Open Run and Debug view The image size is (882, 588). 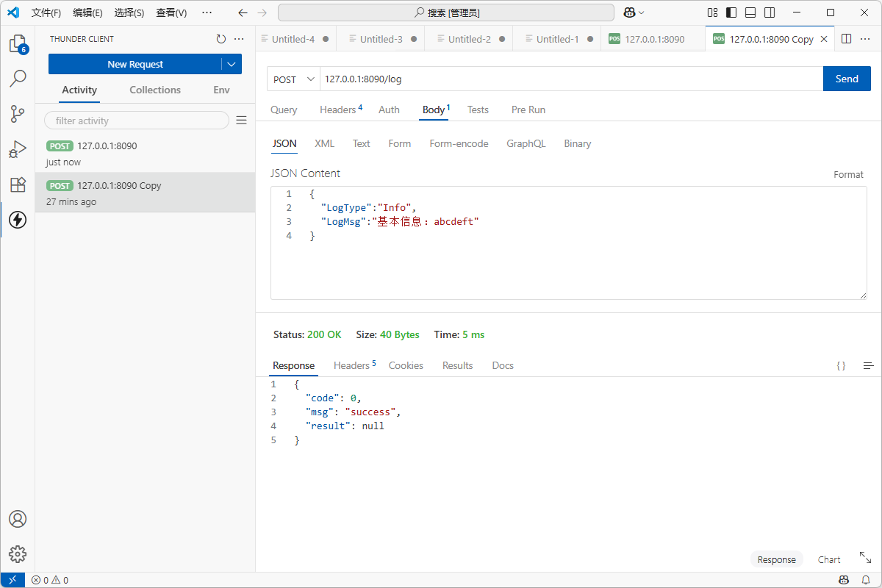18,149
